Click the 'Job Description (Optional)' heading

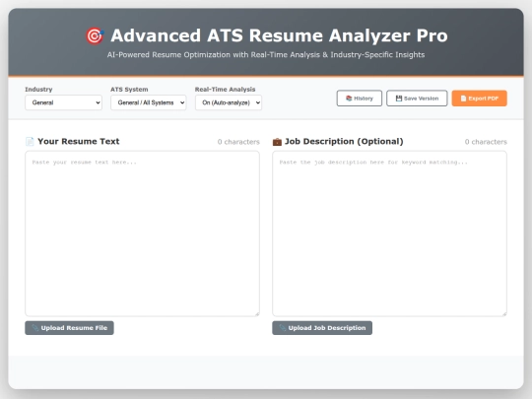tap(344, 142)
